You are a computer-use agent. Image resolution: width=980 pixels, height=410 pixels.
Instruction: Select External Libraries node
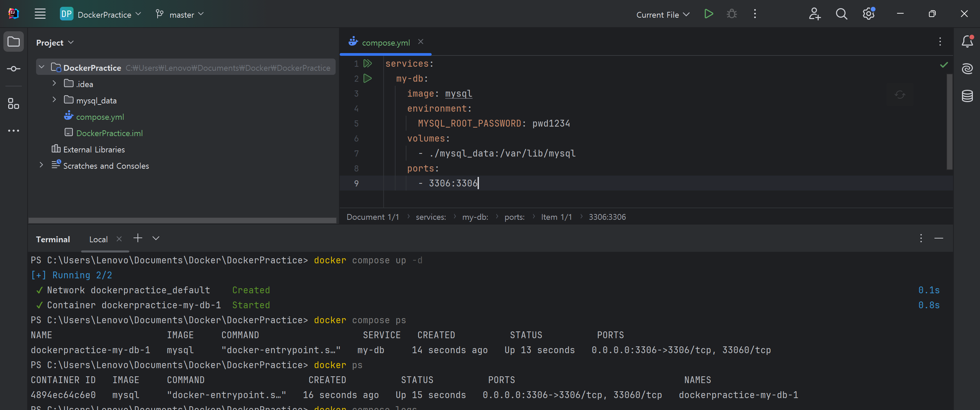click(94, 149)
